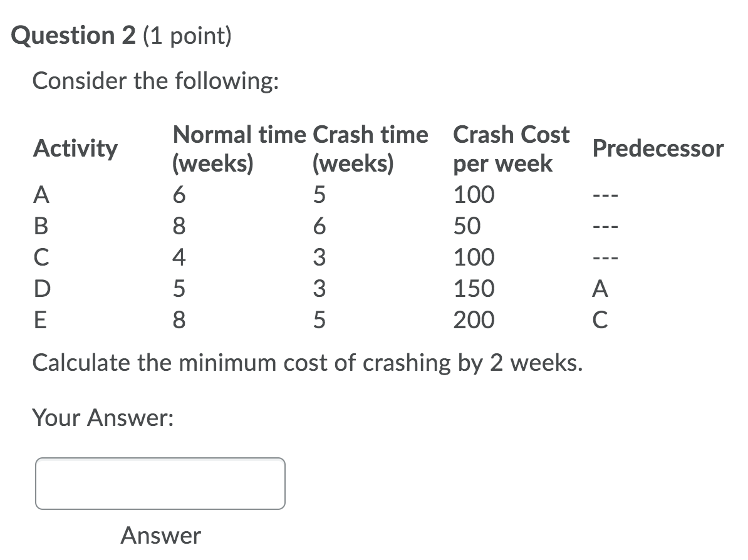This screenshot has width=748, height=560.
Task: Click the Crash time (weeks) column header
Action: click(371, 149)
